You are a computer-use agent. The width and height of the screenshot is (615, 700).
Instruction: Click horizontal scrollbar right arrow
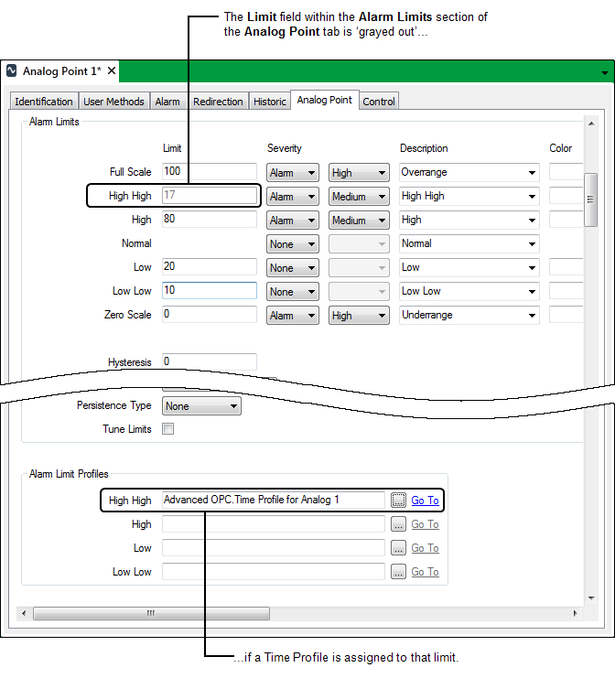pos(576,614)
